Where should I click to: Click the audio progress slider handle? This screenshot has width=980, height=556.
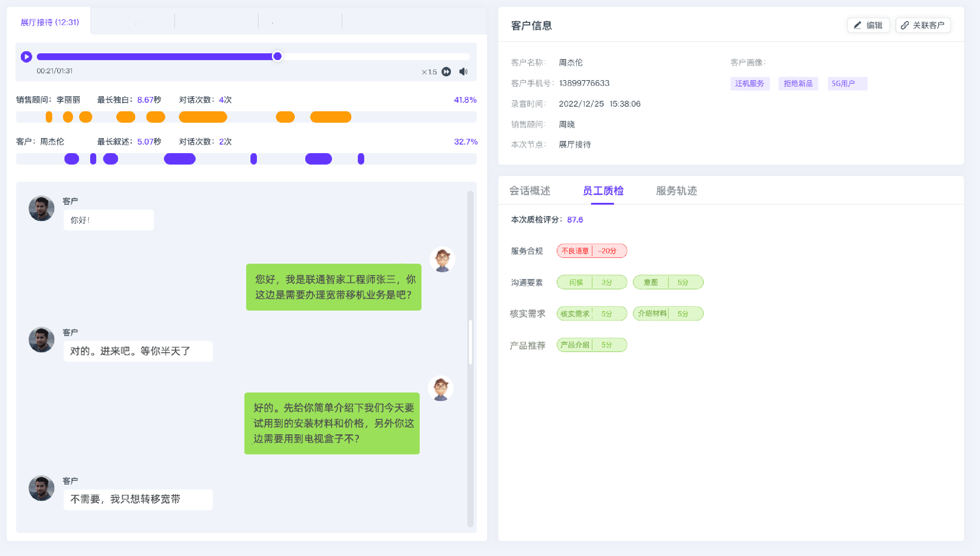tap(278, 57)
